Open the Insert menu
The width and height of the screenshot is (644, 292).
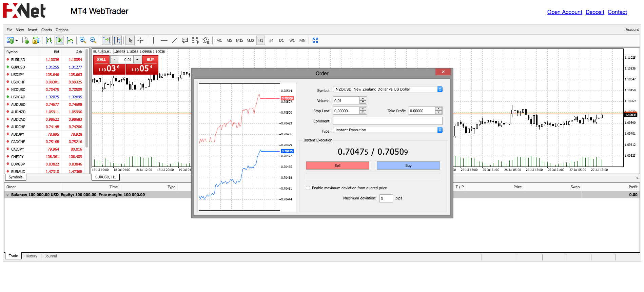[x=33, y=30]
